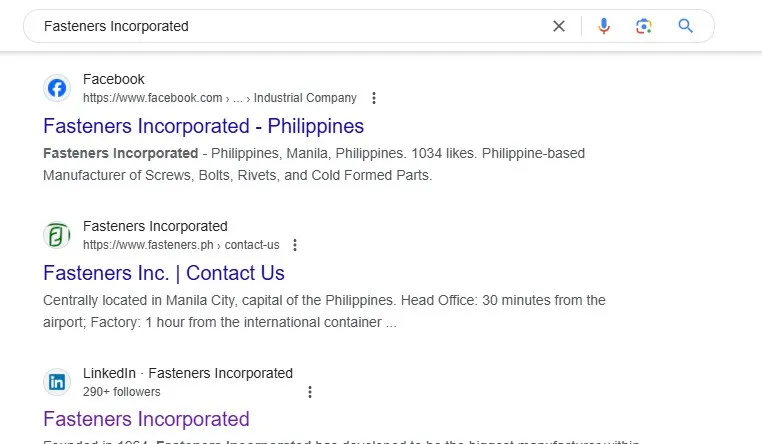Click the fasteners.ph contact-us URL breadcrumb

[181, 245]
